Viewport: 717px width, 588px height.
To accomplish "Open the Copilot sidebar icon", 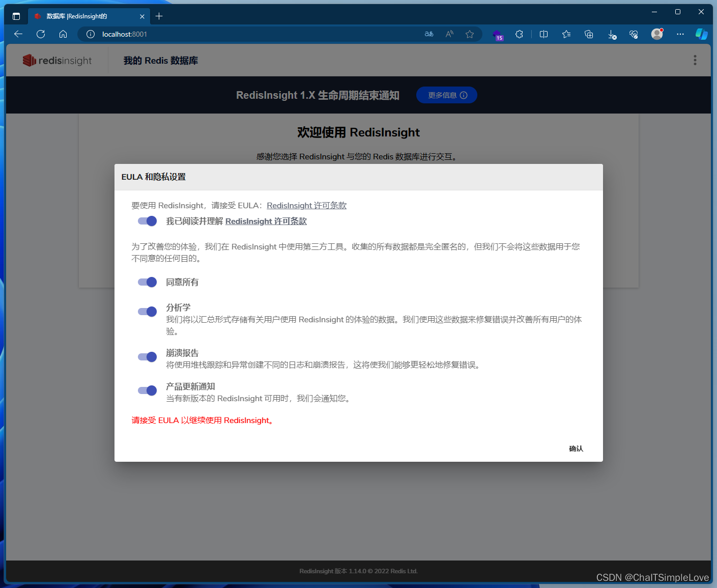I will tap(702, 34).
